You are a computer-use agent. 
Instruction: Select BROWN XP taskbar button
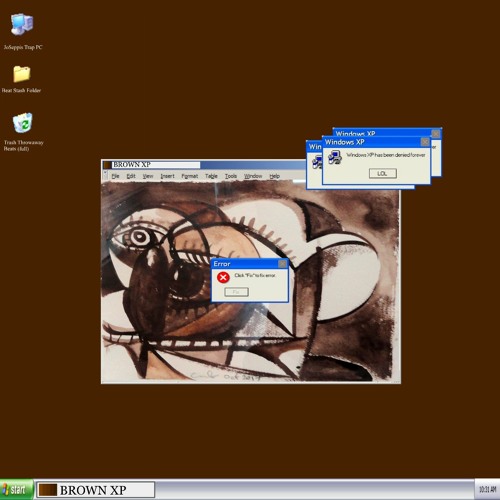(95, 490)
